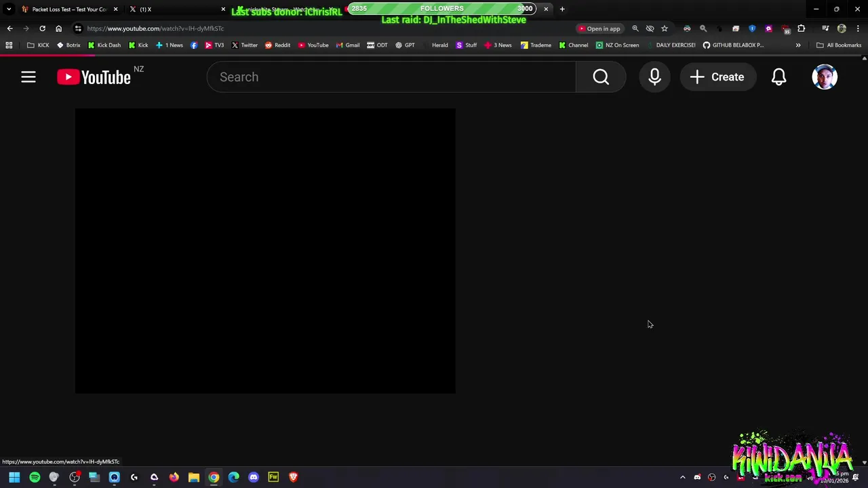Open Chrome profile avatar
868x488 pixels.
click(x=842, y=28)
